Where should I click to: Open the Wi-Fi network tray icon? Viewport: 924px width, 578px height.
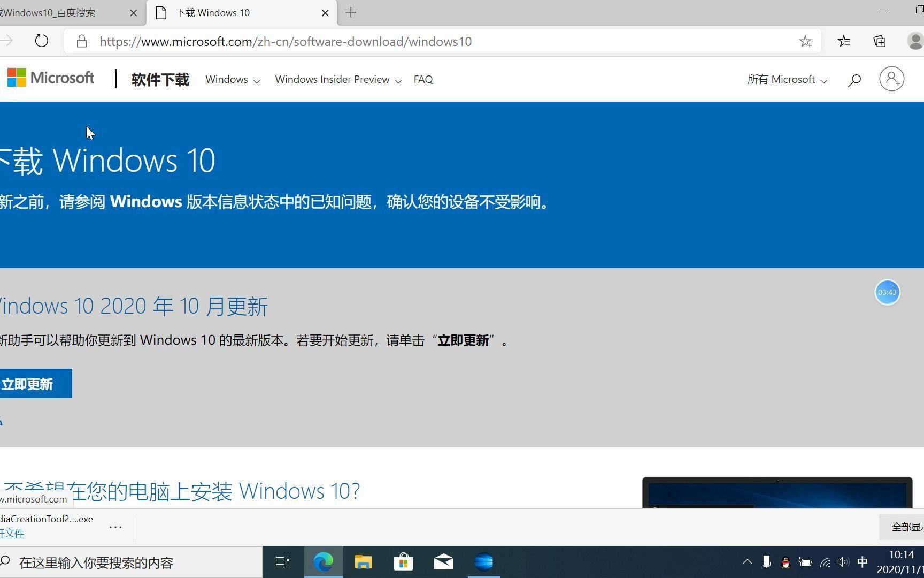pos(825,562)
